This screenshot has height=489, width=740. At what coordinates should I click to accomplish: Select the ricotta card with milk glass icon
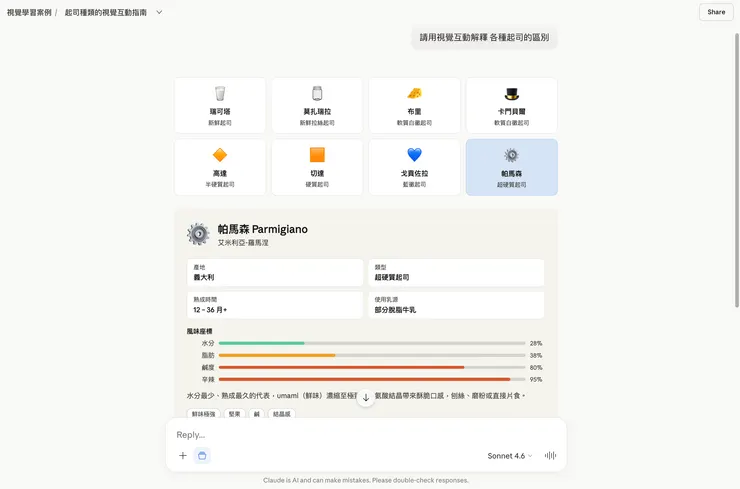220,105
